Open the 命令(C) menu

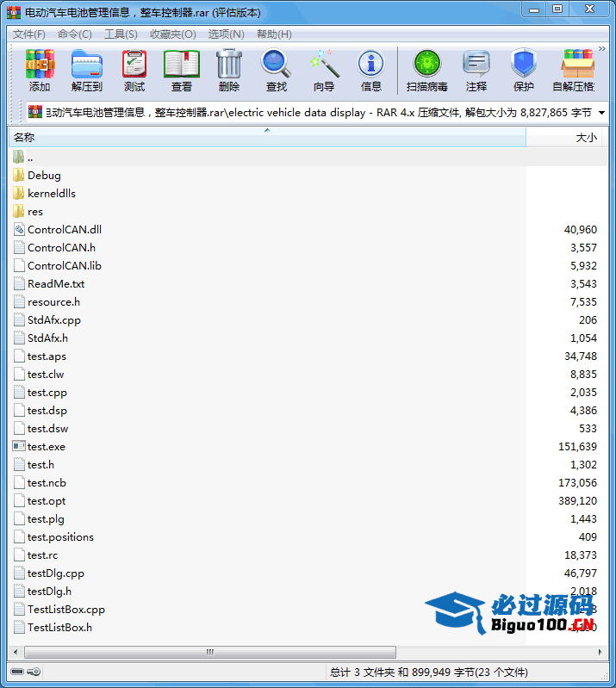tap(75, 34)
